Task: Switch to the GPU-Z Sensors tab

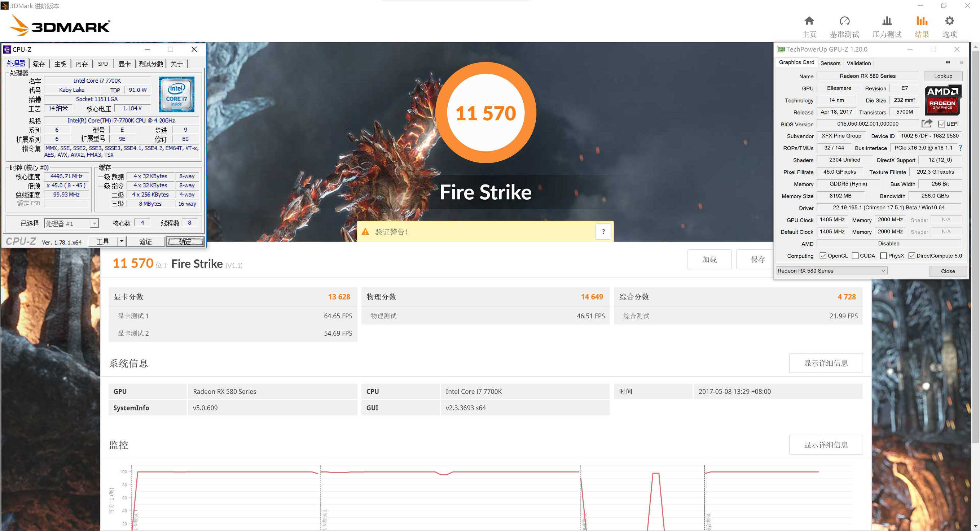Action: click(x=830, y=63)
